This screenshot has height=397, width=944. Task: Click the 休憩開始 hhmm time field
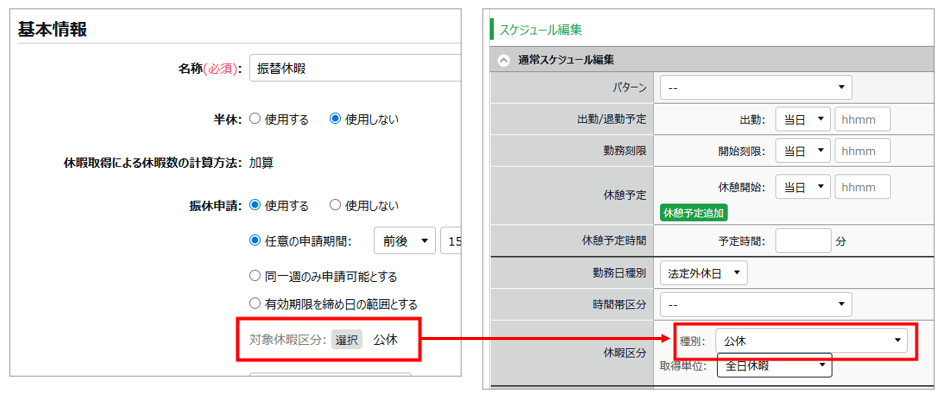[863, 187]
